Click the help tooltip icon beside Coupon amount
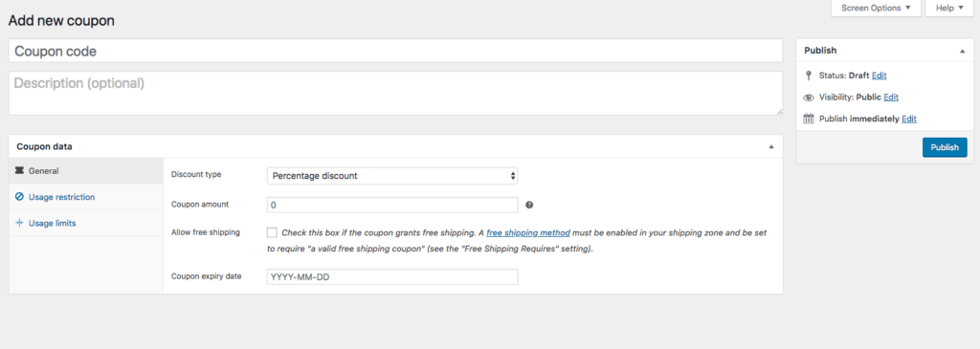 coord(529,205)
